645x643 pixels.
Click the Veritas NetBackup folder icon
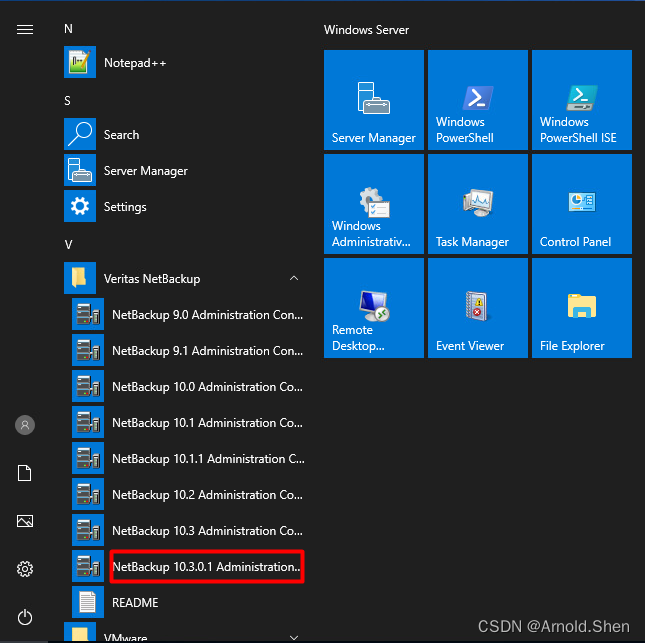80,278
